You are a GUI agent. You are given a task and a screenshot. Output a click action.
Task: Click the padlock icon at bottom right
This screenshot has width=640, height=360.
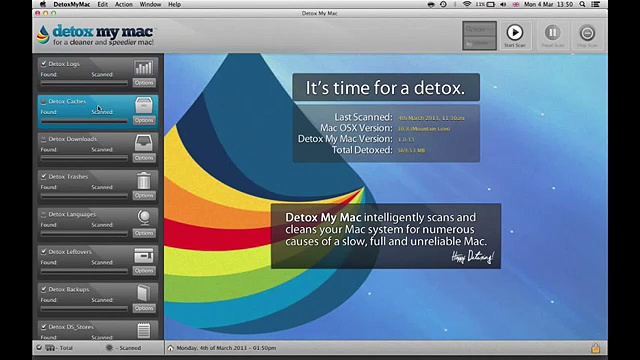click(x=596, y=348)
